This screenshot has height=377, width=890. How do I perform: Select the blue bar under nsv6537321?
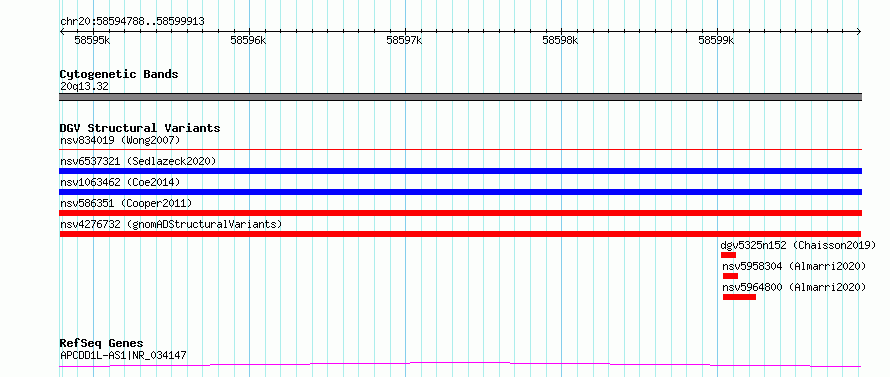click(x=460, y=171)
